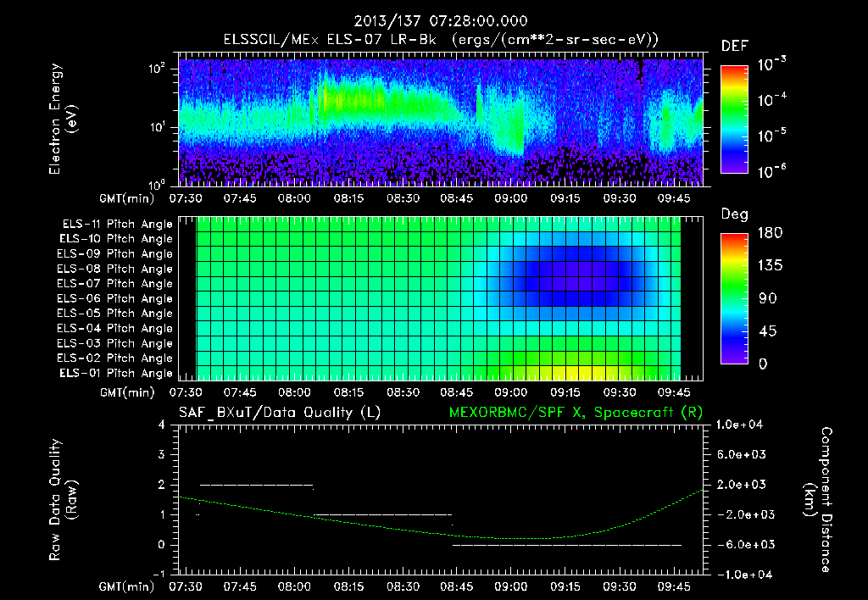Click 'GMT(min)' label under the data quality panel
The width and height of the screenshot is (868, 600).
[x=127, y=586]
